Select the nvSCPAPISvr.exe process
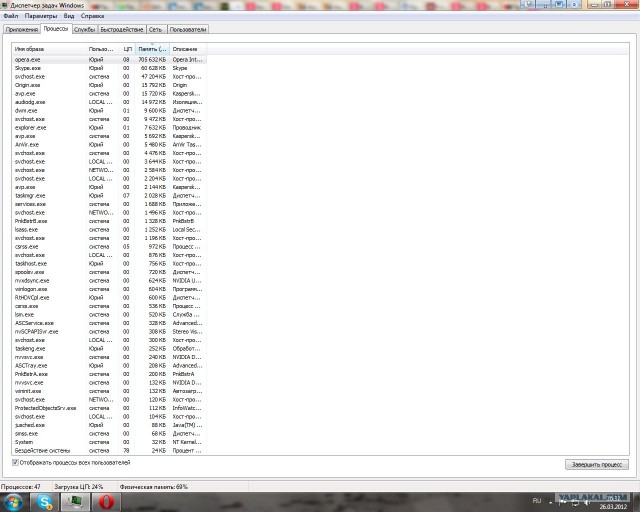The width and height of the screenshot is (640, 512). click(x=109, y=332)
